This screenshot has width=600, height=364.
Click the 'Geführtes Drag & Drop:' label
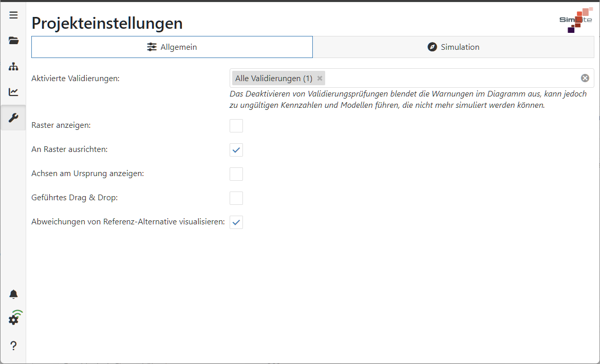click(x=74, y=198)
